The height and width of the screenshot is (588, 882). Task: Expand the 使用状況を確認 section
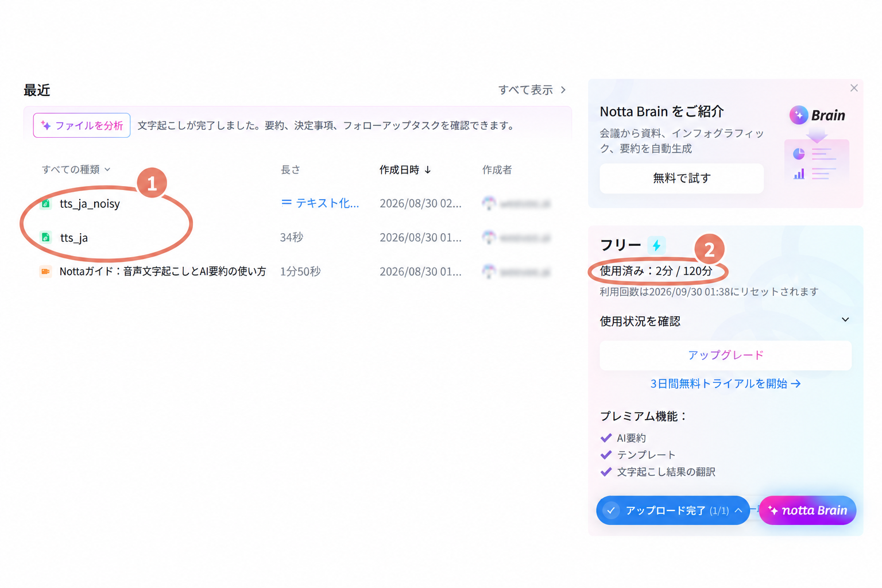(x=725, y=321)
